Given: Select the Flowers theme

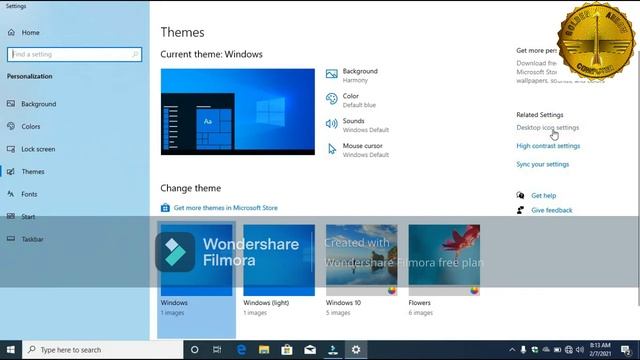Looking at the screenshot, I should click(x=444, y=260).
